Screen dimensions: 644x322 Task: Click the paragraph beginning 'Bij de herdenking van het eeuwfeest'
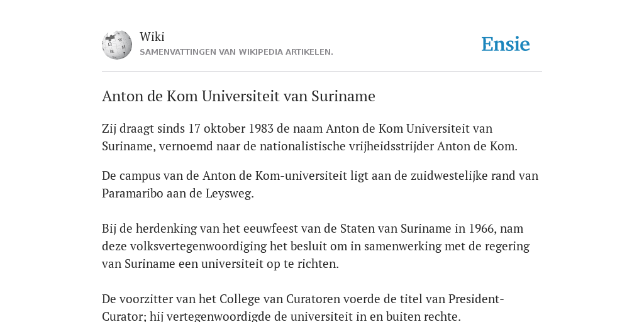tap(316, 246)
